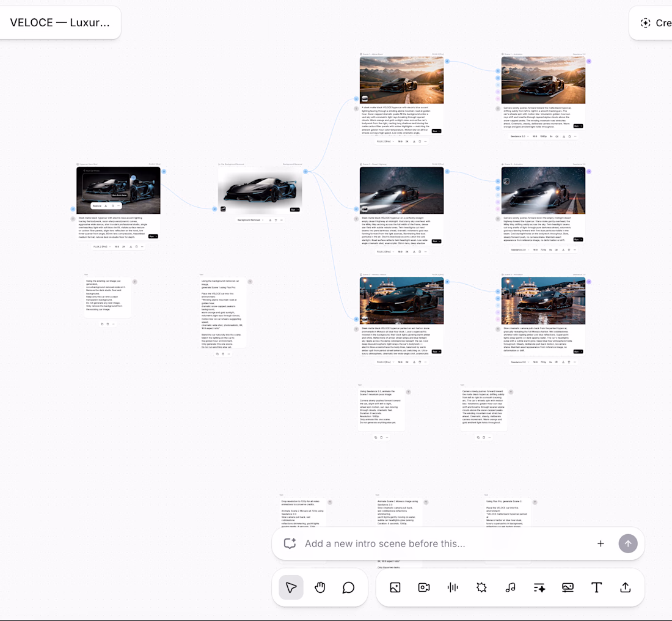Image resolution: width=672 pixels, height=621 pixels.
Task: Click output connector of Background Removal node
Action: (305, 172)
